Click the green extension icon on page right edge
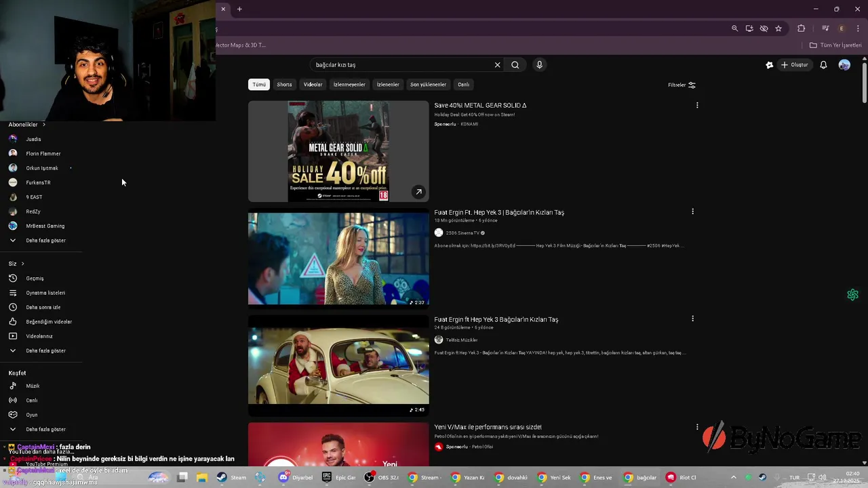 pos(853,295)
